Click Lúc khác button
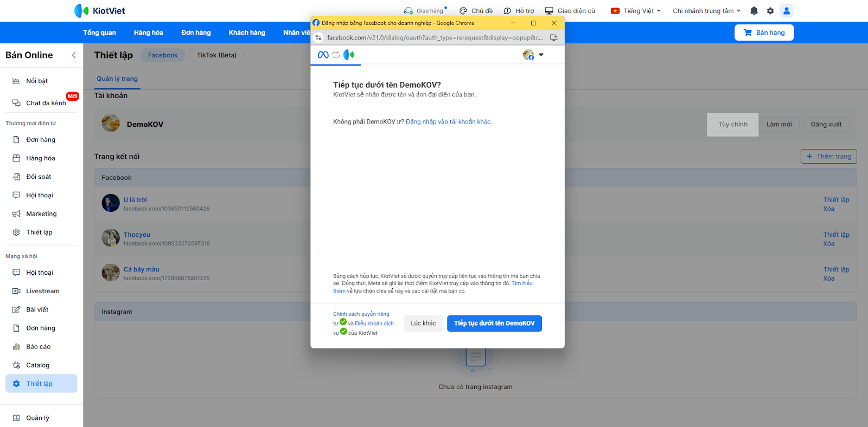868x427 pixels. (x=423, y=324)
